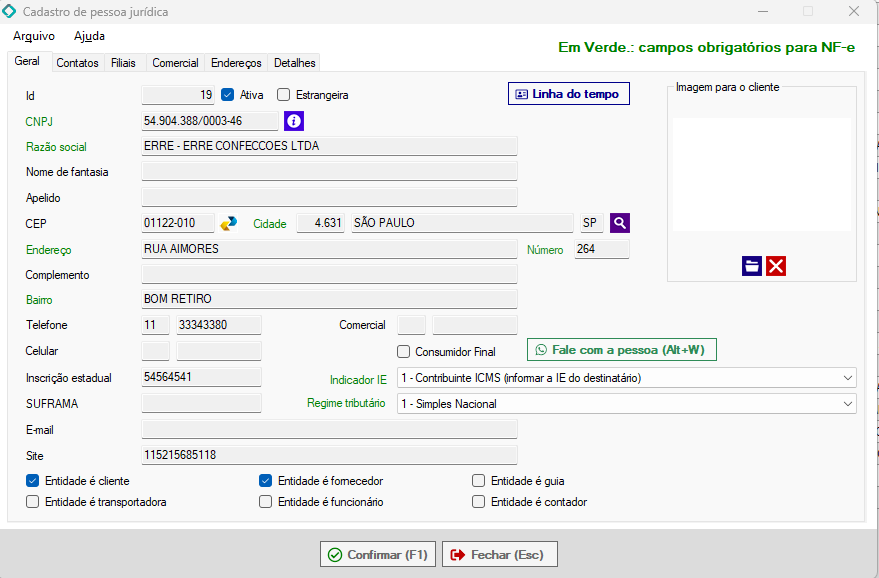Click the E-mail input field
879x578 pixels.
point(329,430)
